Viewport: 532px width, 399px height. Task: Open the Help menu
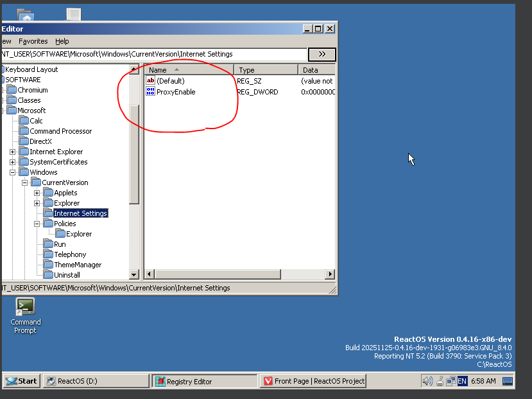click(x=62, y=41)
